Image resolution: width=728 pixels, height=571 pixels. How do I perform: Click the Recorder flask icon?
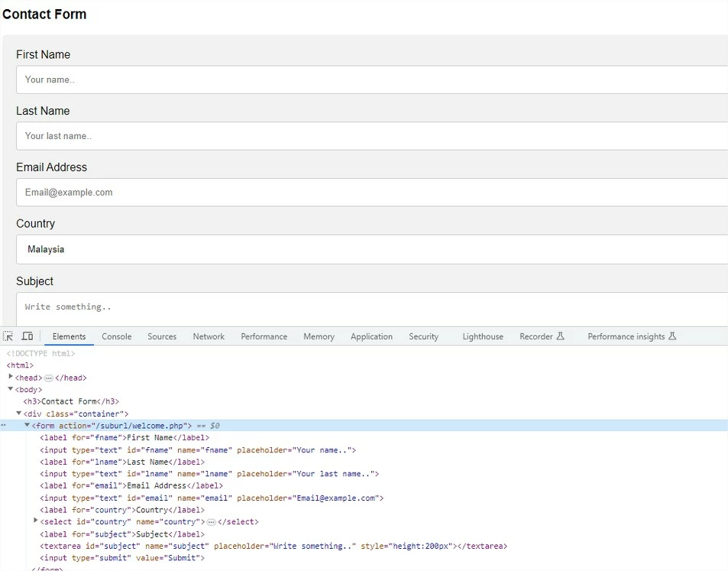[x=561, y=336]
